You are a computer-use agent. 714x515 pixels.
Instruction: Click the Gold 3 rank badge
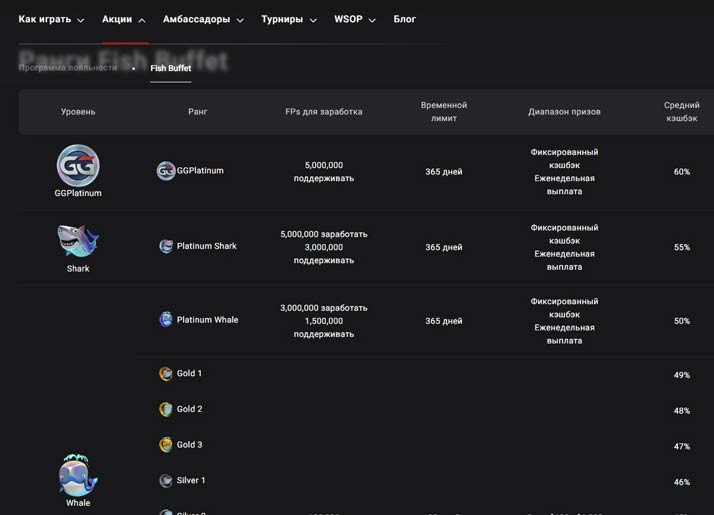[x=166, y=445]
